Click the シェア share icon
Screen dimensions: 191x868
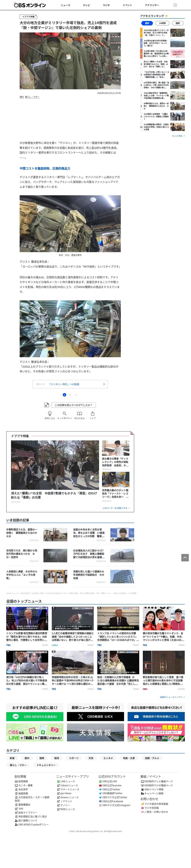[93, 413]
